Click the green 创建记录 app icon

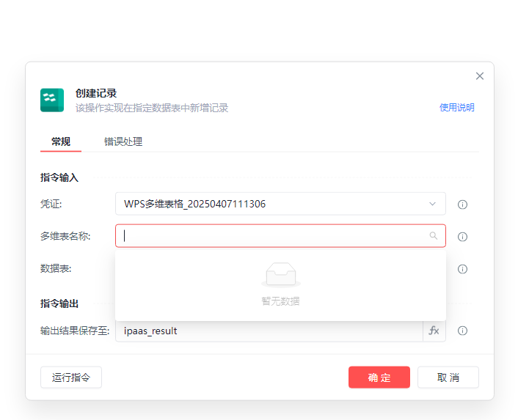(x=52, y=100)
